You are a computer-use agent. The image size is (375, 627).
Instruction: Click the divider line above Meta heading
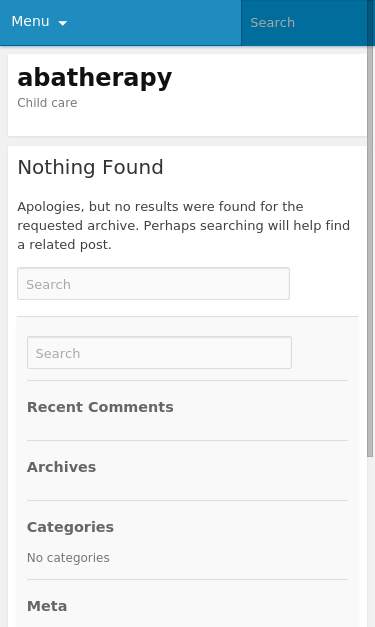(188, 579)
